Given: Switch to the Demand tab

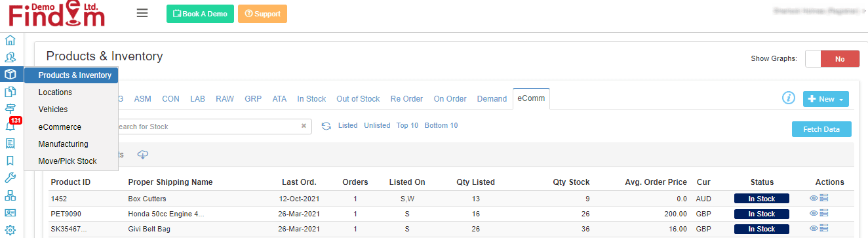Looking at the screenshot, I should [x=492, y=99].
